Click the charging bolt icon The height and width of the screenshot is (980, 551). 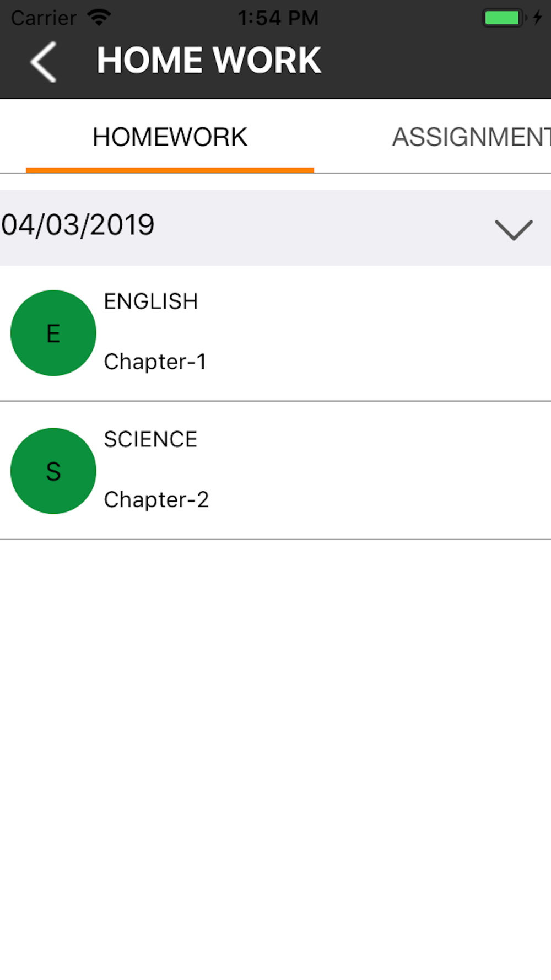pos(538,18)
